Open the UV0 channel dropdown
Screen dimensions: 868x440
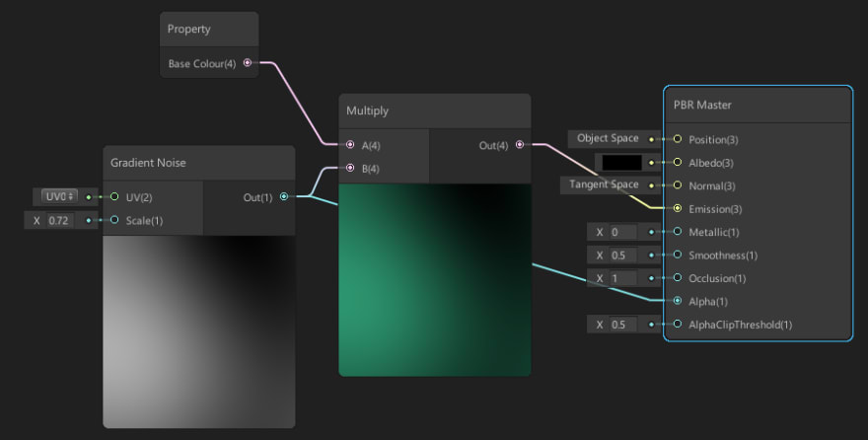pos(59,196)
